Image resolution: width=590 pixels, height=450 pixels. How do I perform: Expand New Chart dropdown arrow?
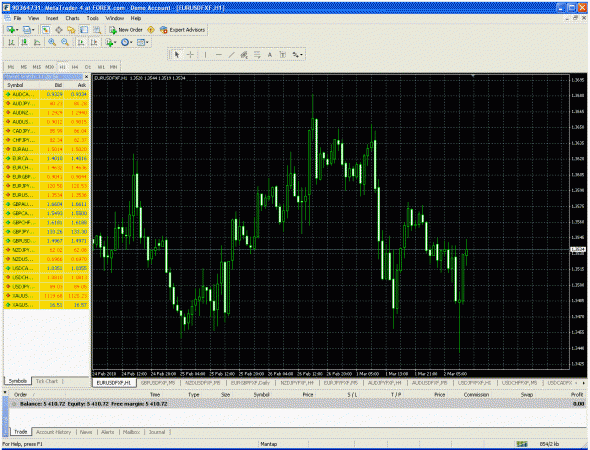17,30
